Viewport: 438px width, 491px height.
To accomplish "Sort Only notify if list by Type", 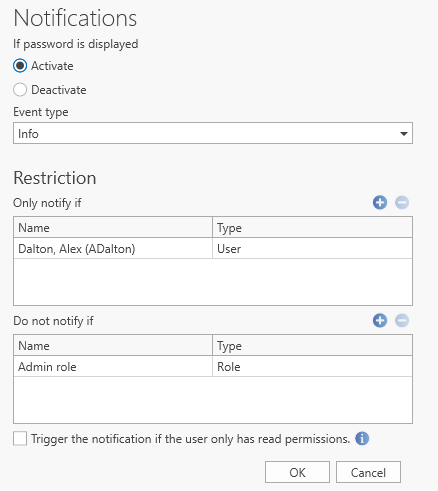I will tap(312, 228).
